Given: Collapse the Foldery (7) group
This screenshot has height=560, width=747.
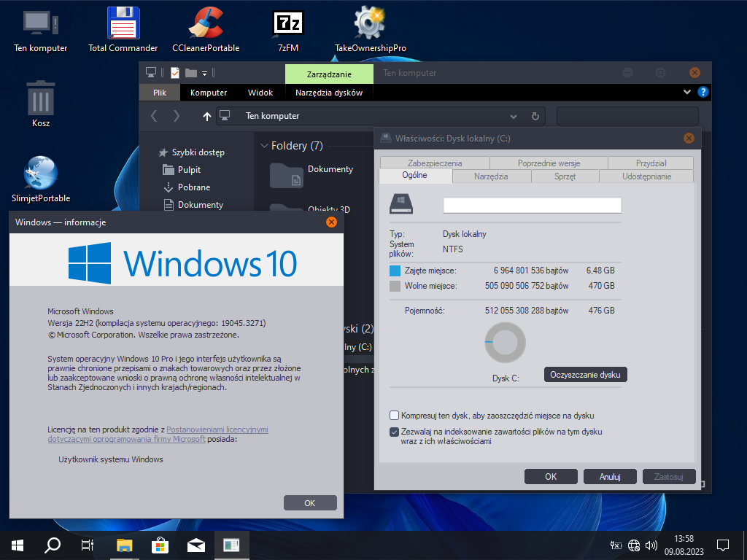Looking at the screenshot, I should coord(263,146).
